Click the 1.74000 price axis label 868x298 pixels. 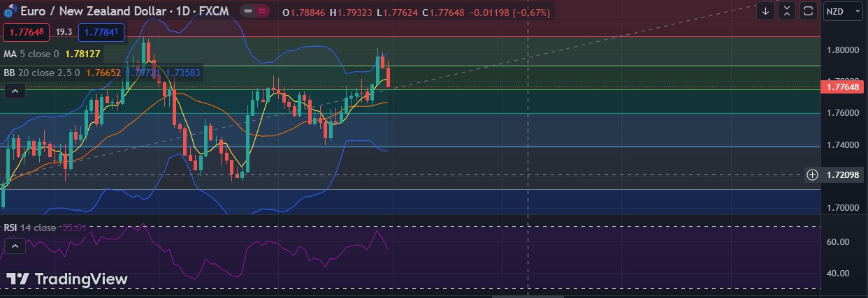[843, 145]
